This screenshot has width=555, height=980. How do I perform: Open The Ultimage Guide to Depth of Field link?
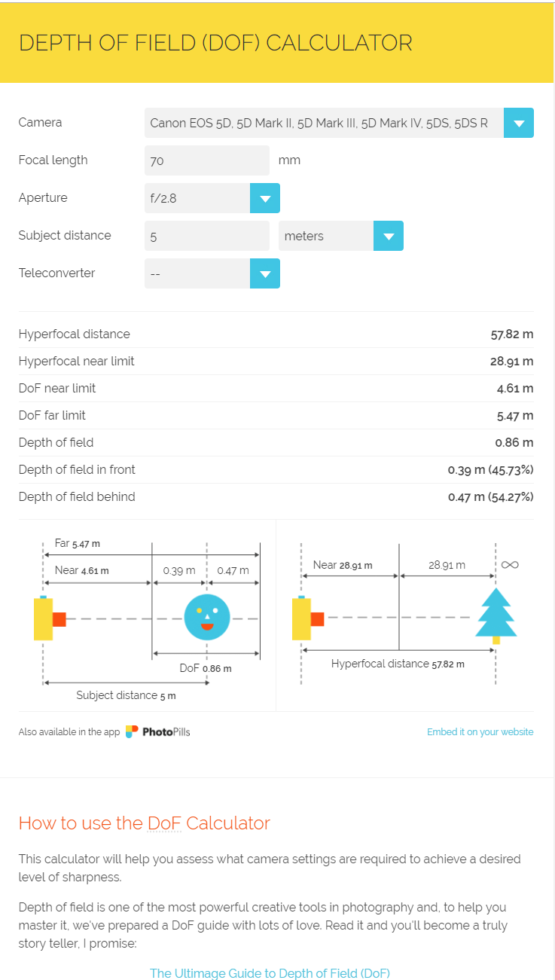[270, 972]
